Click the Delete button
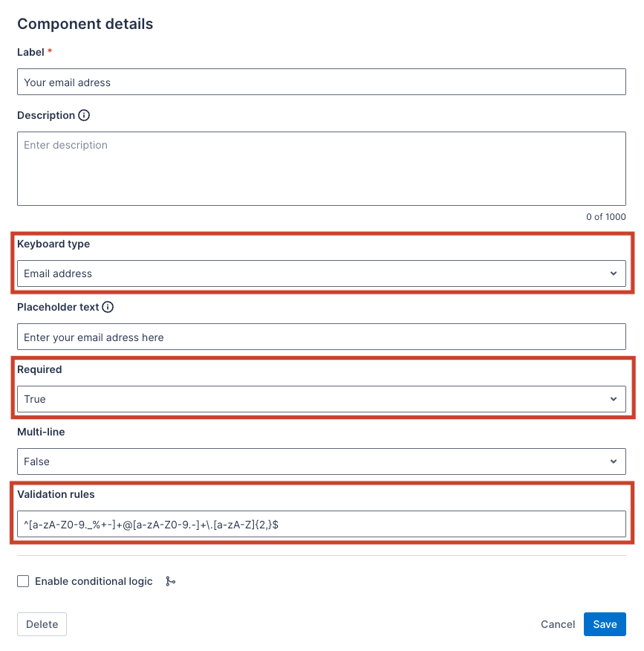The width and height of the screenshot is (644, 651). [42, 624]
